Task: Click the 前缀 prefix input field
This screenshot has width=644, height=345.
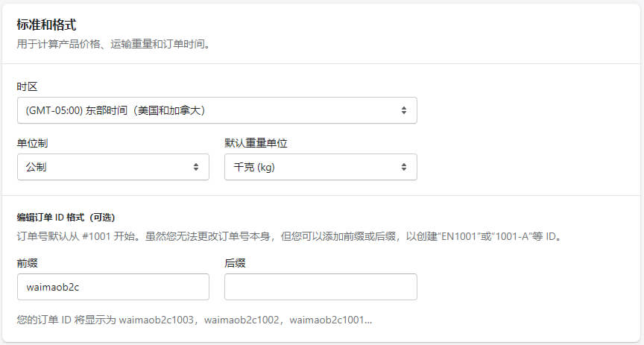Action: click(113, 287)
